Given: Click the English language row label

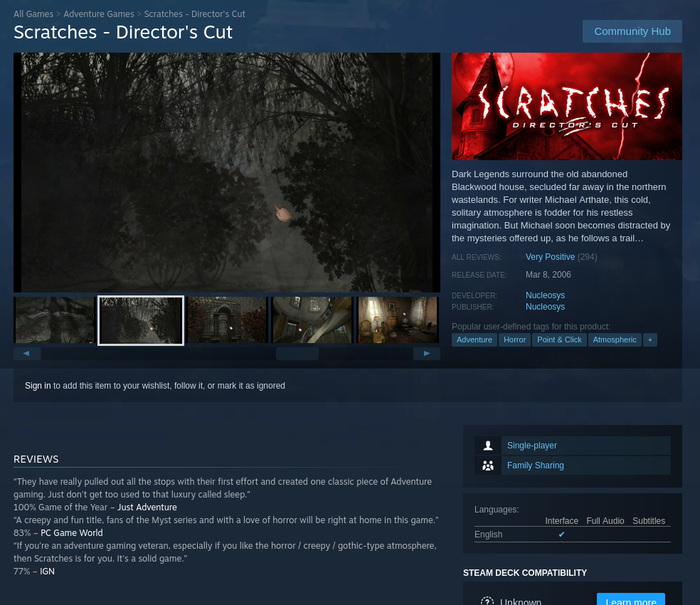Looking at the screenshot, I should 489,535.
